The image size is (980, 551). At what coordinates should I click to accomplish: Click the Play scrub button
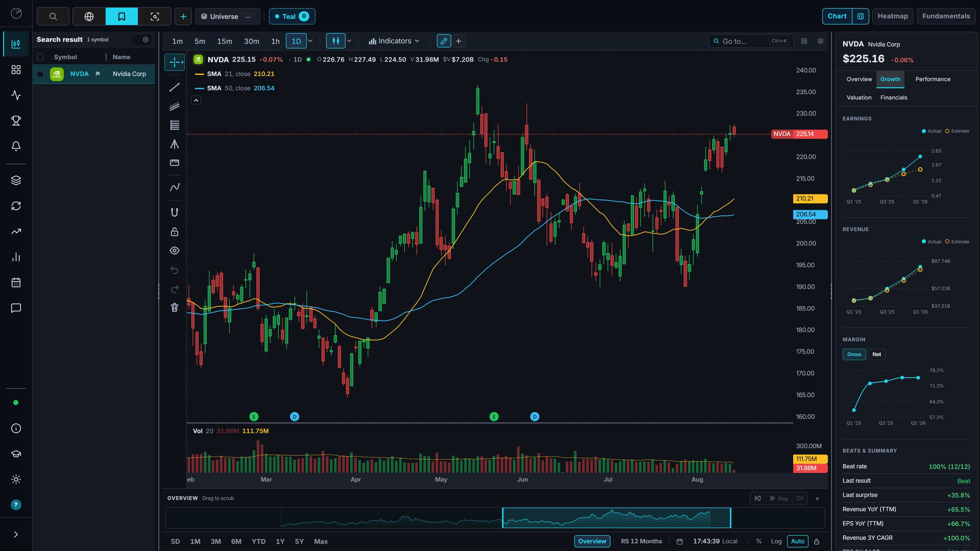pyautogui.click(x=779, y=499)
